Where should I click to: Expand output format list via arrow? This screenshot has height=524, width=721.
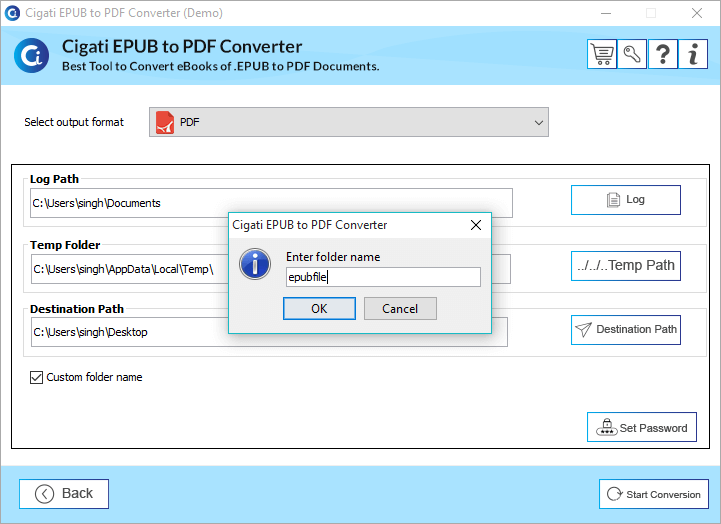tap(538, 123)
